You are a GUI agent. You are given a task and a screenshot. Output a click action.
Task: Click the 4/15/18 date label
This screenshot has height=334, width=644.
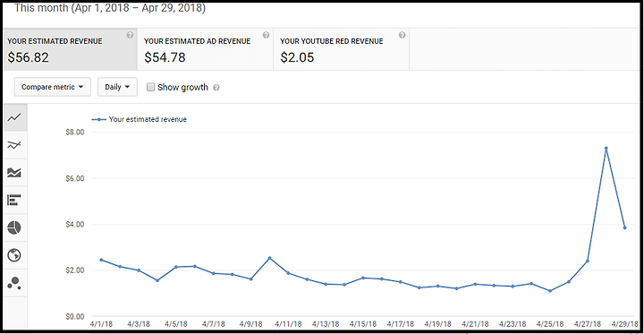[363, 324]
